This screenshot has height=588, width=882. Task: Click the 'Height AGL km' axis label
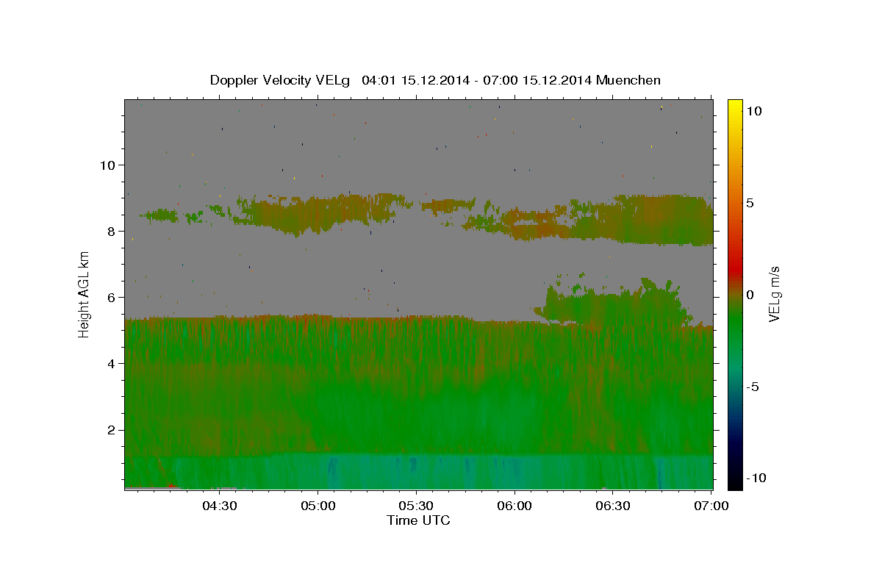coord(85,294)
